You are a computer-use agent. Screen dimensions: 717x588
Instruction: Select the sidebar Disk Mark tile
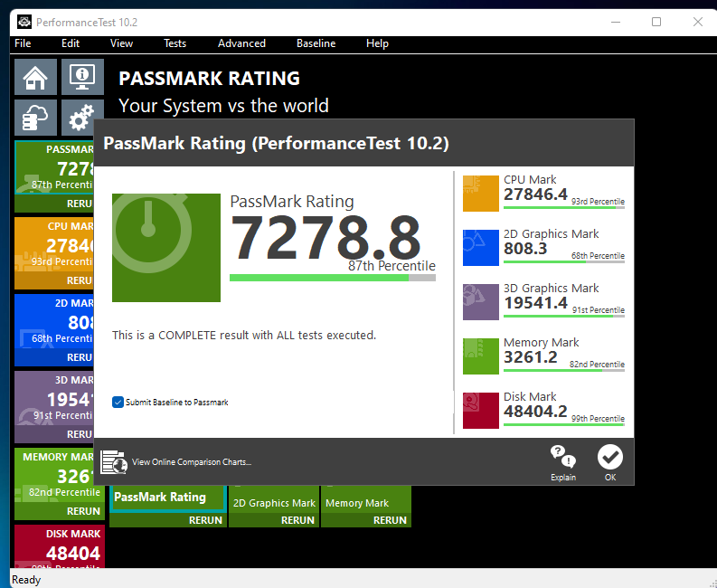tap(60, 546)
